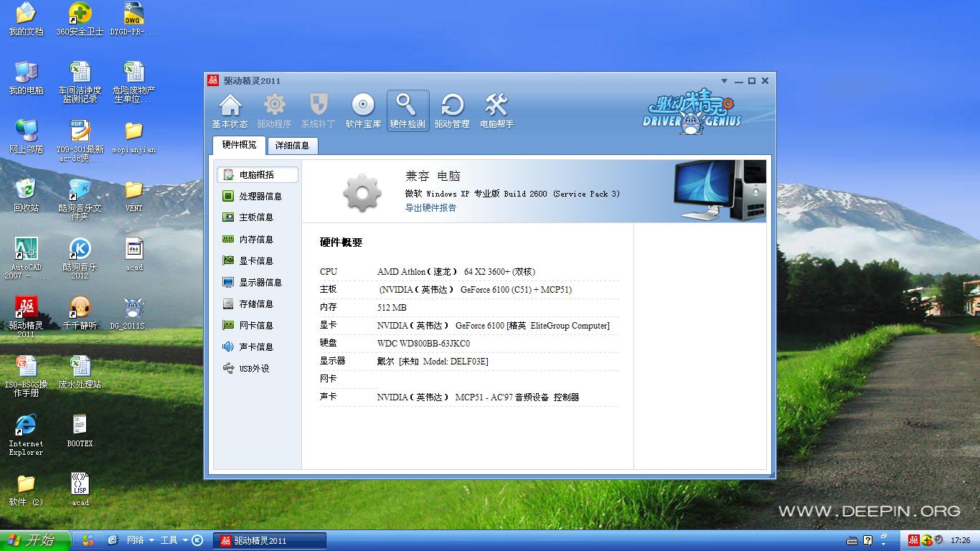The width and height of the screenshot is (980, 551).
Task: Click the 开始 Start button
Action: click(35, 540)
